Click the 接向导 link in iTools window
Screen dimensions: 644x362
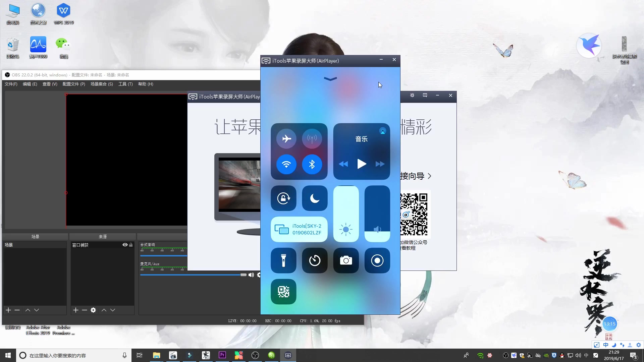coord(416,176)
